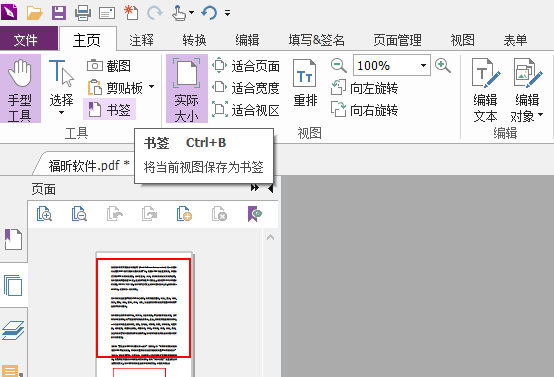The height and width of the screenshot is (377, 554).
Task: Open the bookmarks sidebar panel
Action: tap(13, 239)
